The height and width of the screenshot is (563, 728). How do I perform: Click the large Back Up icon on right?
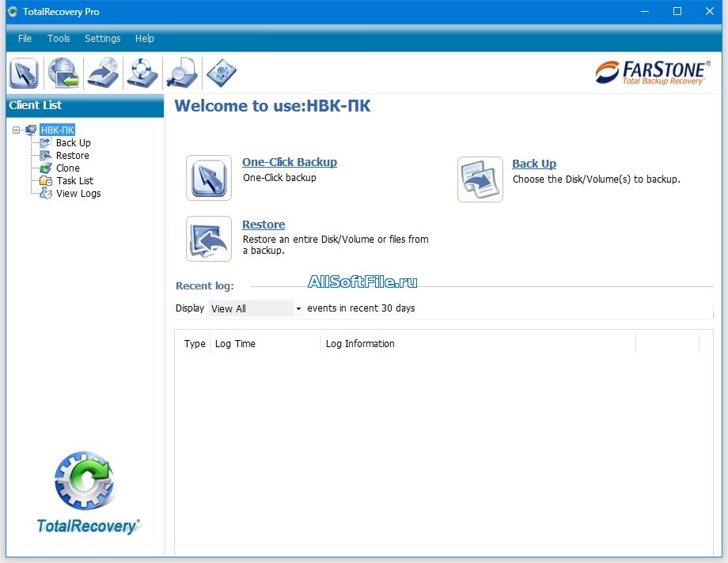coord(480,179)
